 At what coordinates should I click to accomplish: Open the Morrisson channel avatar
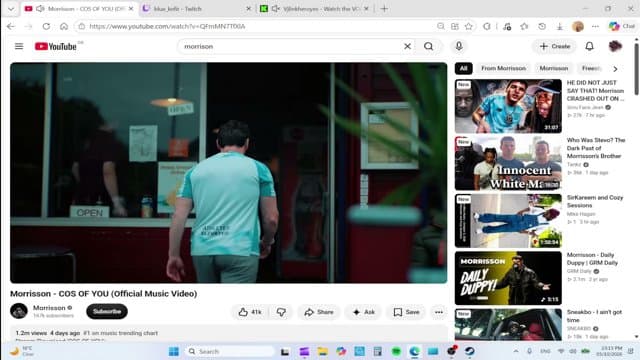[x=19, y=311]
